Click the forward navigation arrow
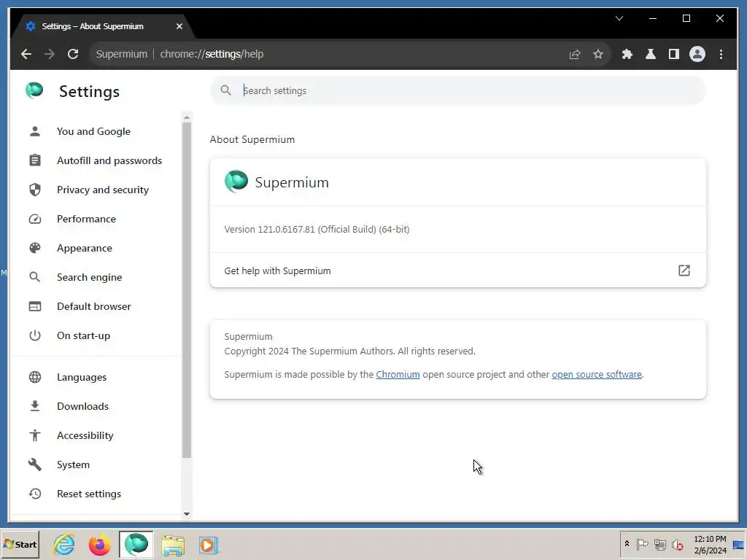The width and height of the screenshot is (747, 560). pyautogui.click(x=50, y=54)
